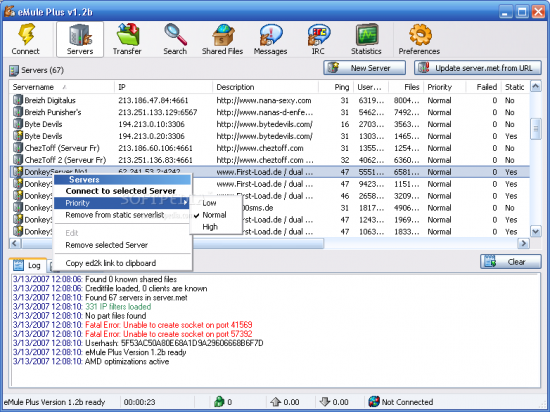Viewport: 550px width, 412px height.
Task: Click status bar timer 00:00:23
Action: (x=139, y=402)
